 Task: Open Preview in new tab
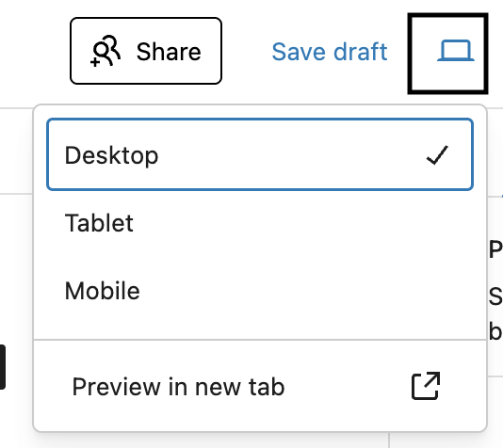pos(260,387)
